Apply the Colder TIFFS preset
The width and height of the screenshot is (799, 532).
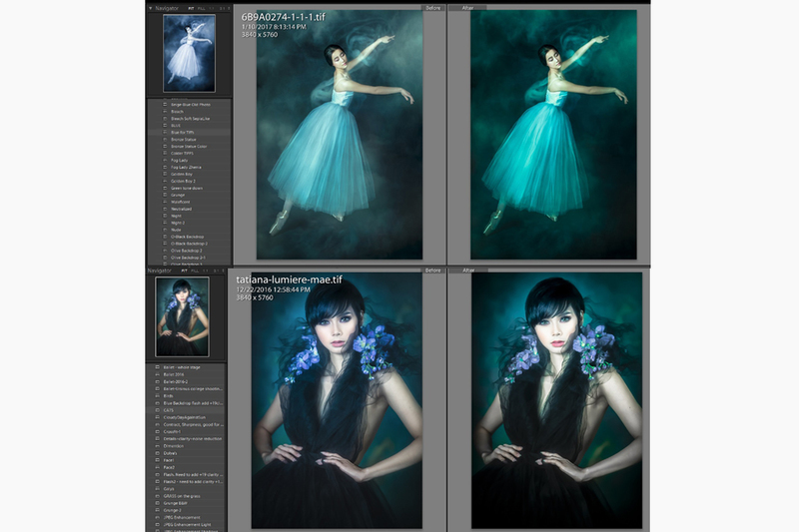182,154
